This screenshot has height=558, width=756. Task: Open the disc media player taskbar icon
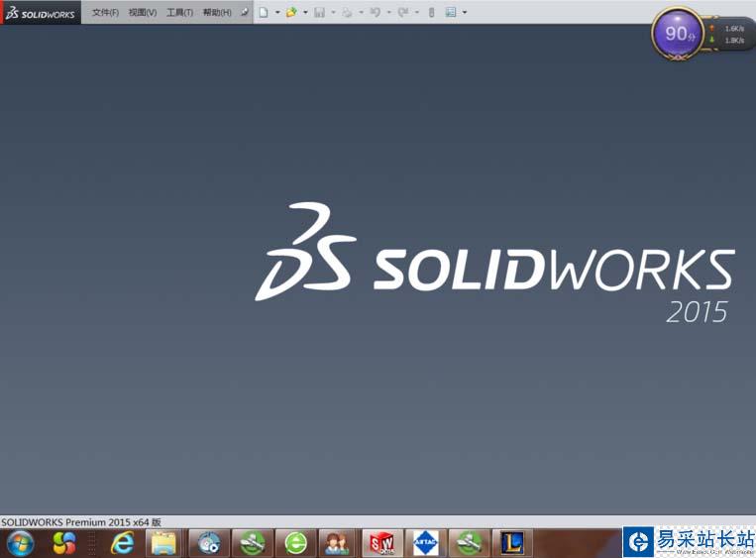pyautogui.click(x=209, y=543)
